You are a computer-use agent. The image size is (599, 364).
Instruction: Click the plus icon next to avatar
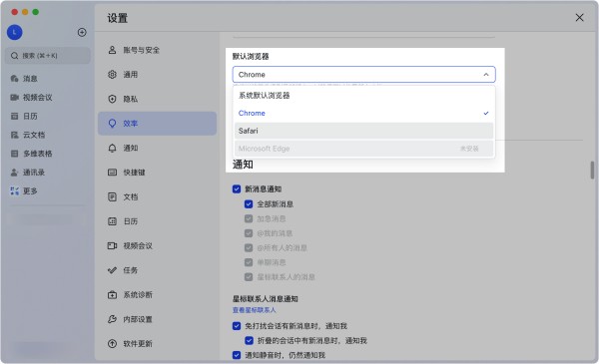[82, 33]
